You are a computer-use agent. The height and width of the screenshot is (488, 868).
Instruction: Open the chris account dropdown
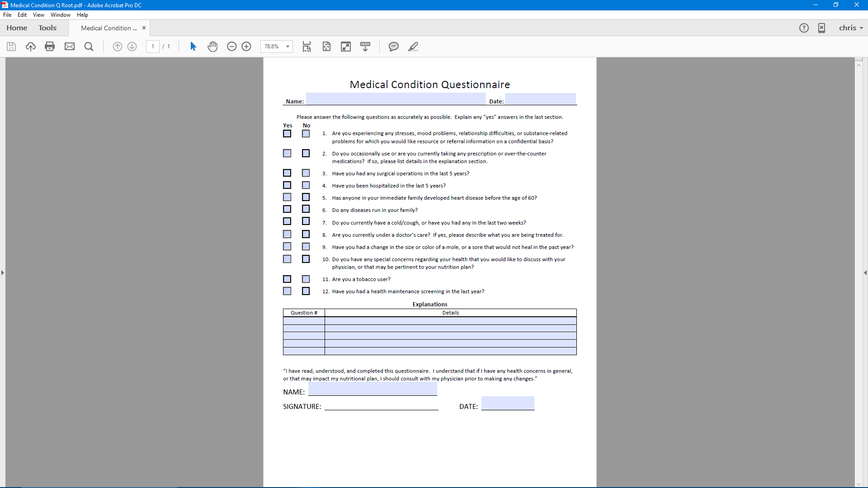pyautogui.click(x=851, y=28)
